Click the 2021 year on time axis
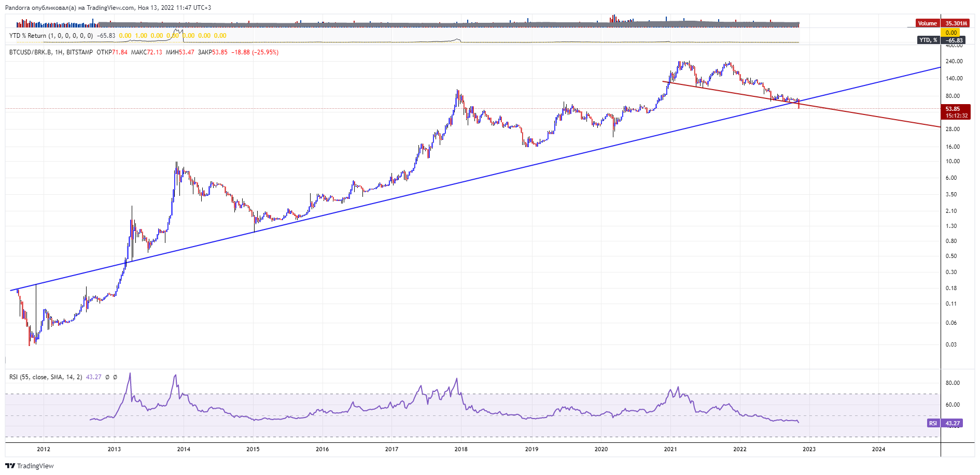 [x=670, y=449]
